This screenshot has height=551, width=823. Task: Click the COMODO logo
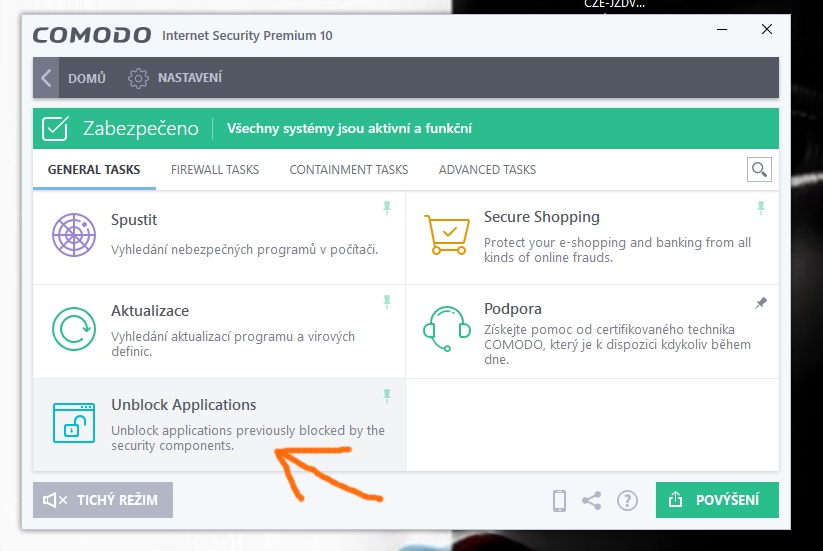click(x=92, y=36)
